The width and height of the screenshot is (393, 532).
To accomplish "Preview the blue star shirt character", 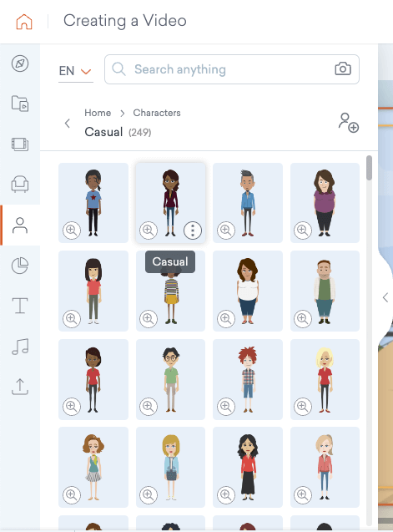I will pyautogui.click(x=72, y=231).
